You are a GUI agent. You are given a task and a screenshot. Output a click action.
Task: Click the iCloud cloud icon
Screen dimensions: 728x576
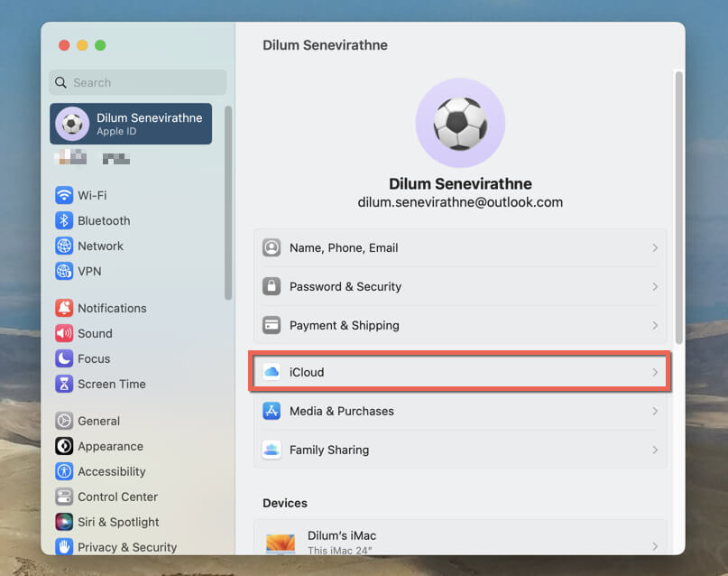272,372
